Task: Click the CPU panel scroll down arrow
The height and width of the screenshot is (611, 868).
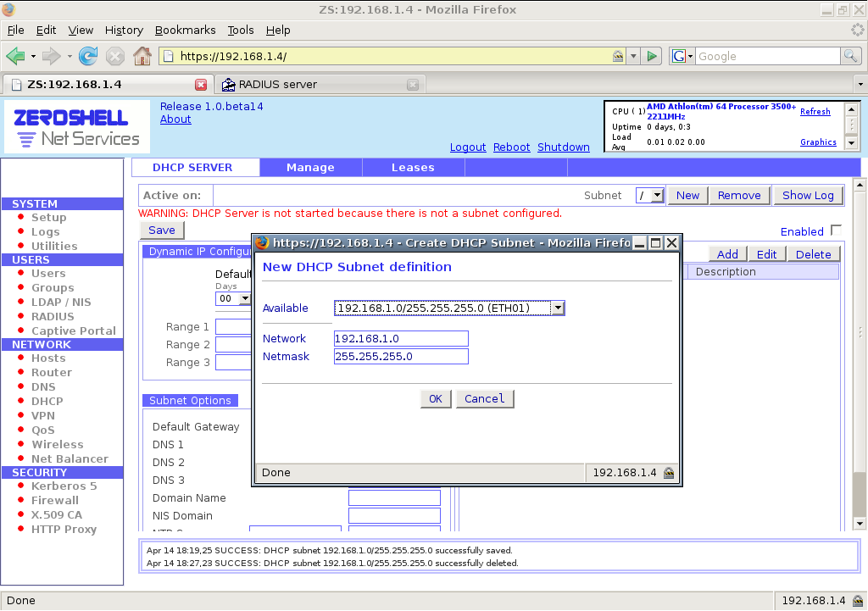Action: click(x=851, y=142)
